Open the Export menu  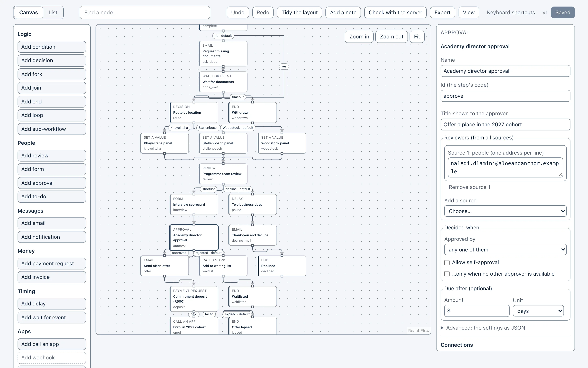(x=442, y=12)
